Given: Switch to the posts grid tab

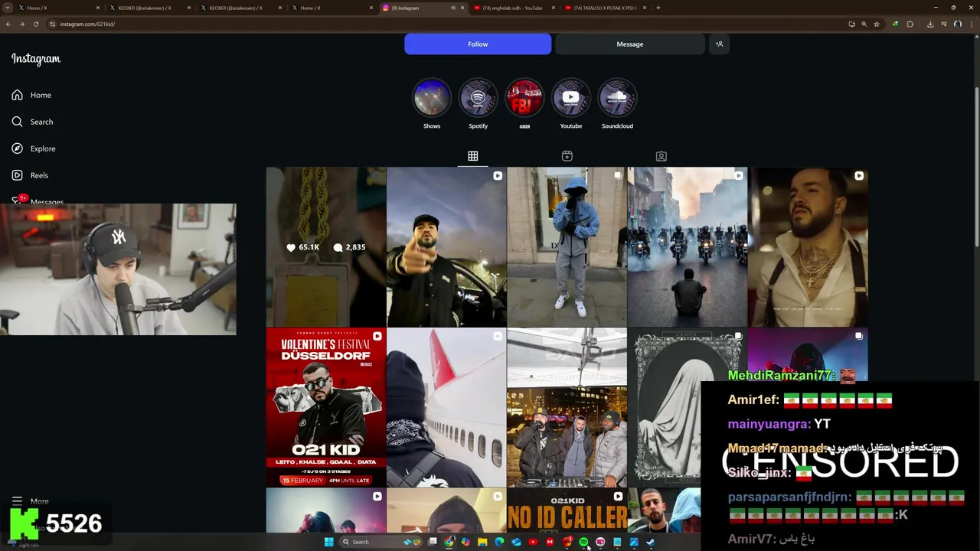Looking at the screenshot, I should pos(473,156).
